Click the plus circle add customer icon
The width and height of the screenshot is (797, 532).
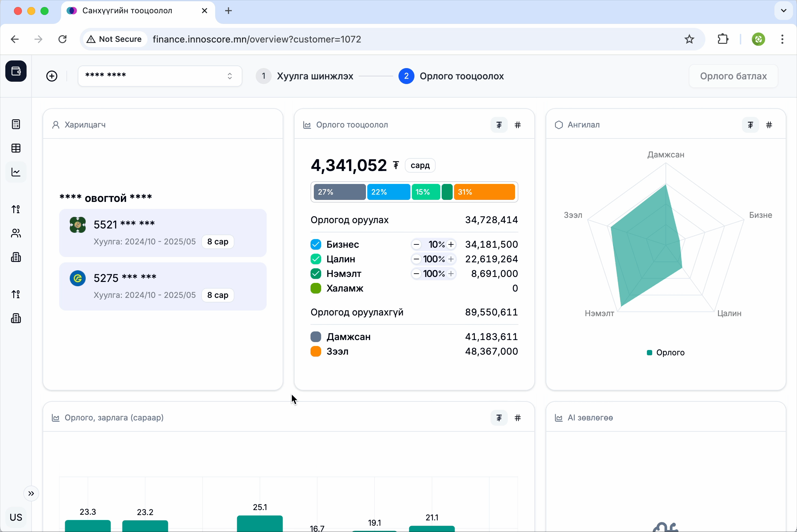[52, 76]
